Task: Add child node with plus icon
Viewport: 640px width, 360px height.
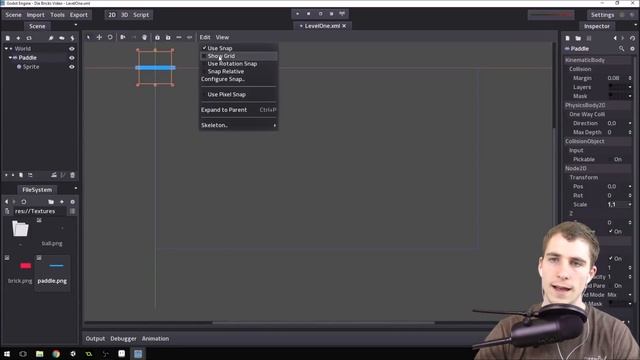Action: point(18,38)
